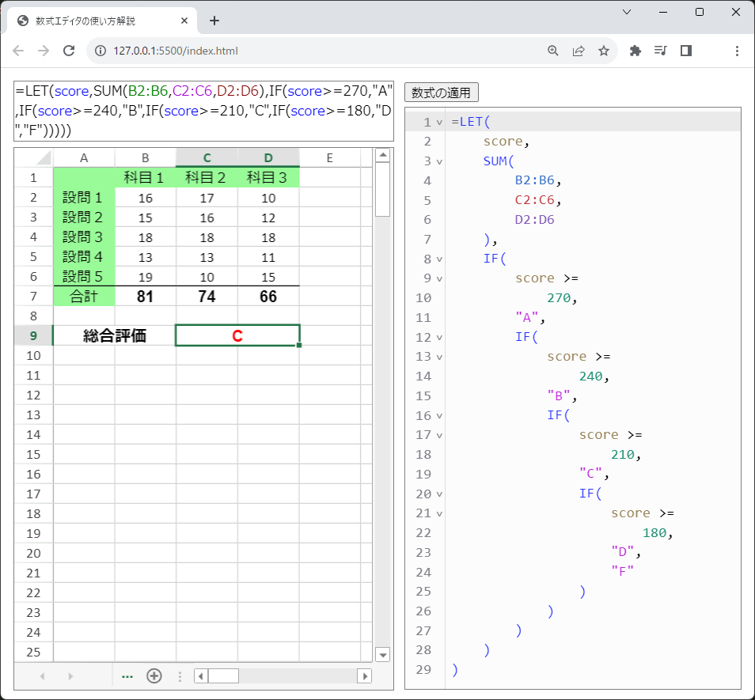Image resolution: width=755 pixels, height=700 pixels.
Task: Share the page via the share icon
Action: coord(579,49)
